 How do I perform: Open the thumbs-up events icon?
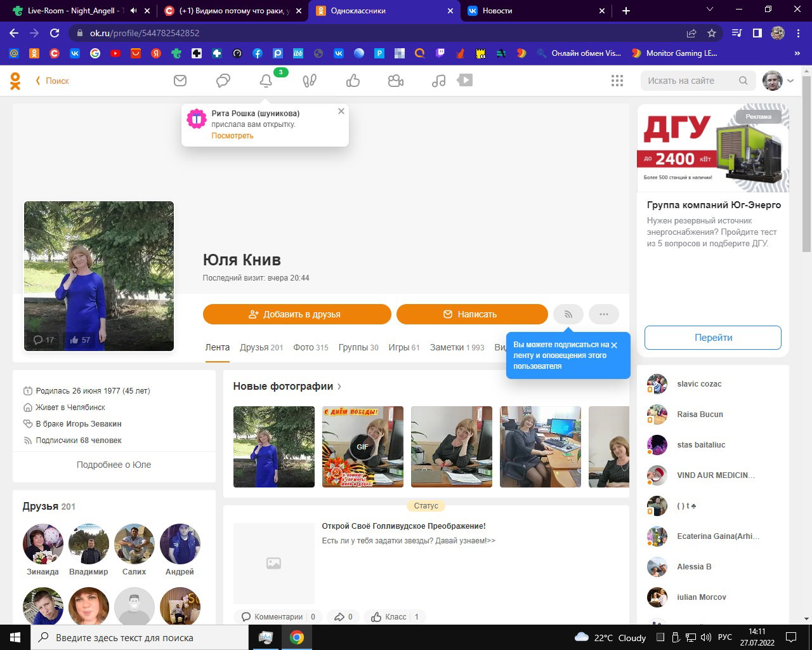click(x=353, y=81)
